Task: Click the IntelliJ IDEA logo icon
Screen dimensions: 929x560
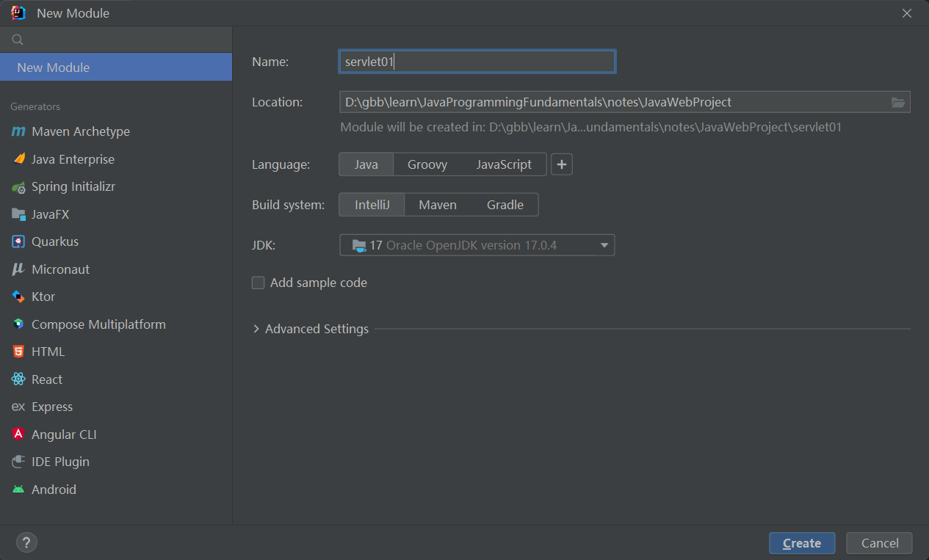Action: pyautogui.click(x=18, y=12)
